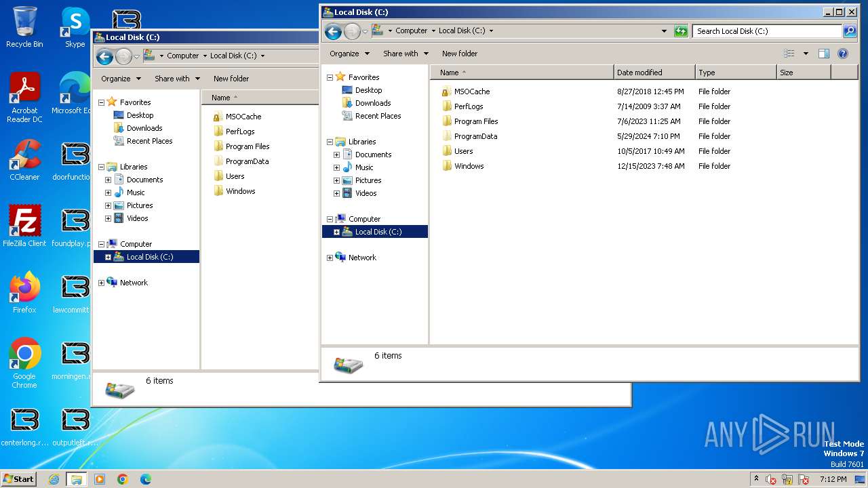The image size is (868, 488).
Task: Open Windows Media Player from taskbar
Action: point(100,479)
